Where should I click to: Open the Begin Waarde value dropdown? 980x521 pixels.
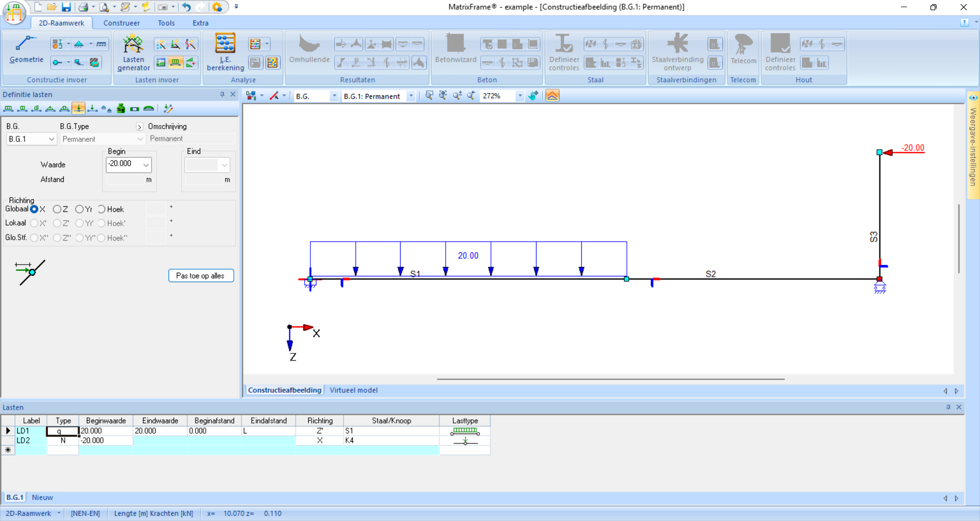tap(146, 164)
